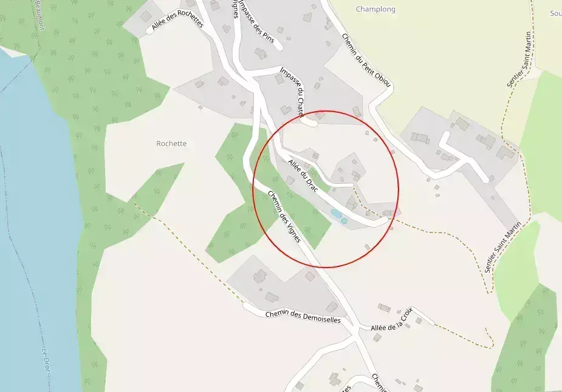562x392 pixels.
Task: Click the building right of Allée de la Croix
Action: (419, 321)
